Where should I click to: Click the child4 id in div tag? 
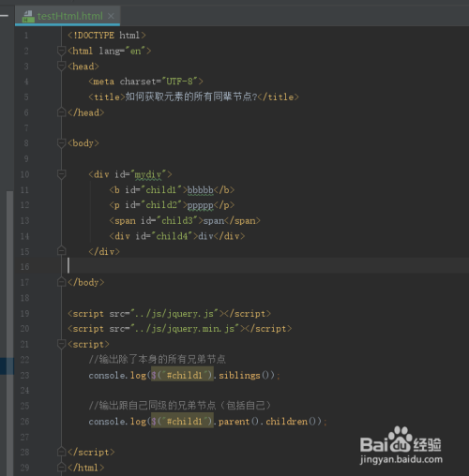pyautogui.click(x=172, y=236)
